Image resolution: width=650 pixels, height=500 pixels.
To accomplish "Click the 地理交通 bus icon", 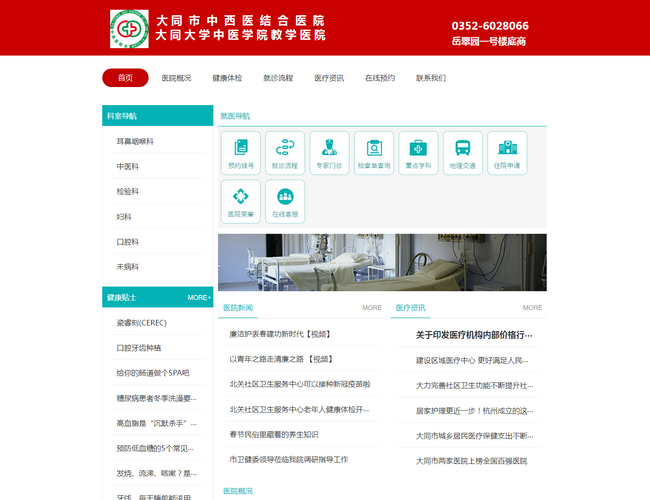I will point(462,152).
